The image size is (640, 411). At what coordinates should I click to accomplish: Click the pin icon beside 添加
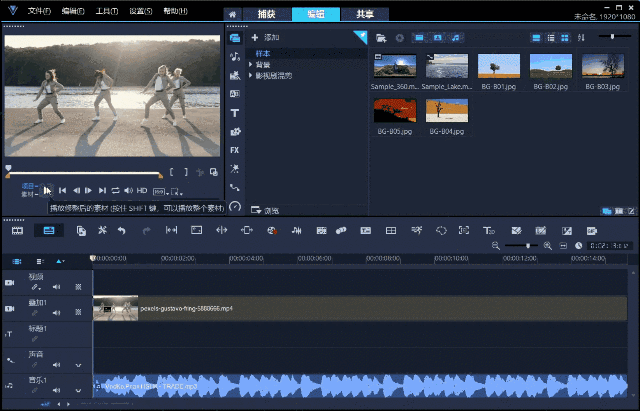[361, 37]
